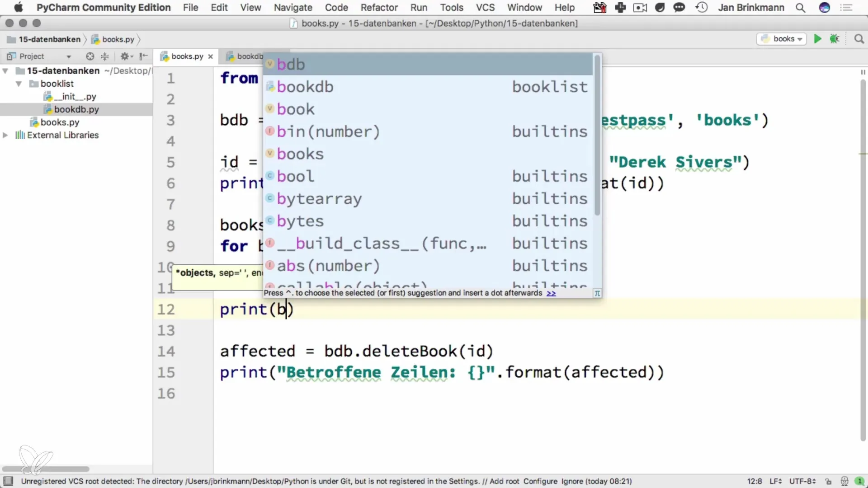Choose bytes completion suggestion
This screenshot has height=488, width=868.
(x=428, y=221)
